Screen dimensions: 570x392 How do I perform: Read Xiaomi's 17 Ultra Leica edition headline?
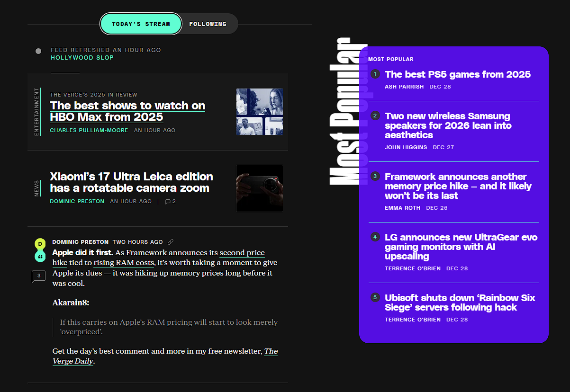click(x=131, y=182)
